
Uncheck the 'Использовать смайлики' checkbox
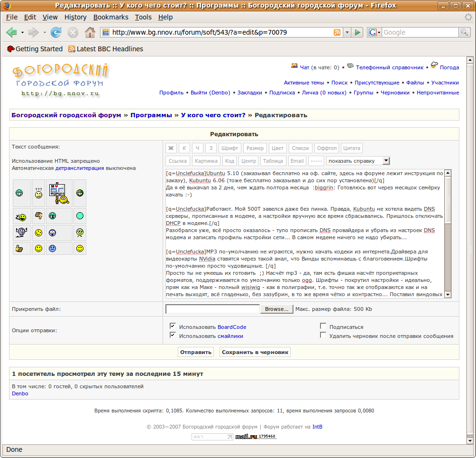tap(173, 336)
